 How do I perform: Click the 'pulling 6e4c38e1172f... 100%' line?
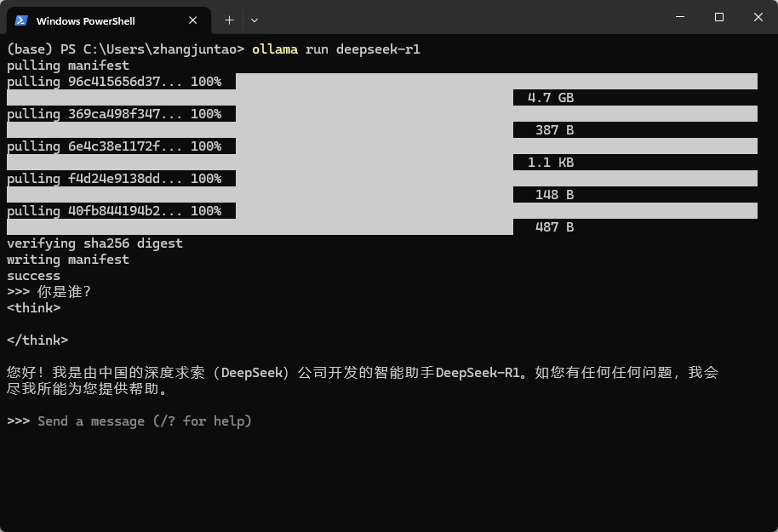tap(114, 146)
